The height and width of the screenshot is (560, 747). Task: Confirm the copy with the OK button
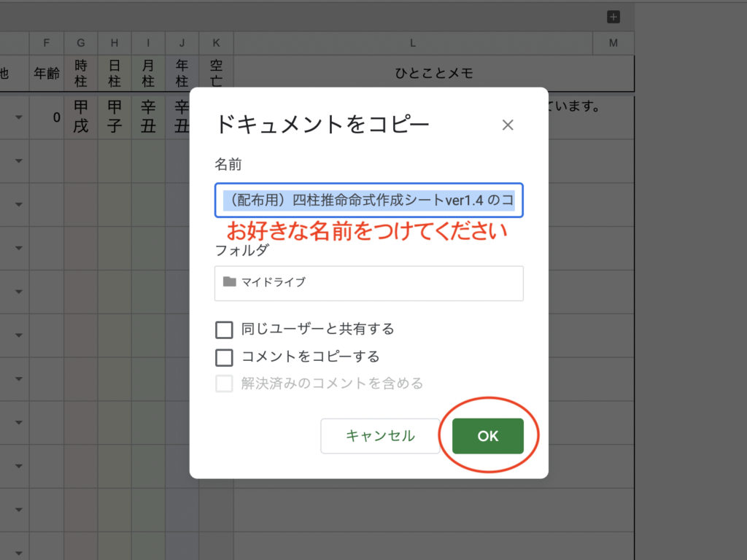(487, 436)
